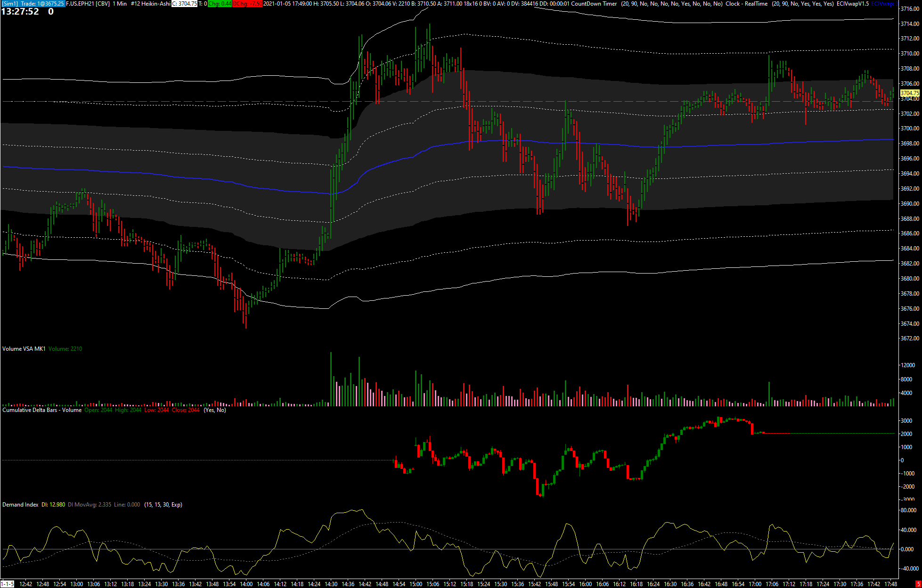Click the green Chg 0.44 indicator

click(x=220, y=4)
